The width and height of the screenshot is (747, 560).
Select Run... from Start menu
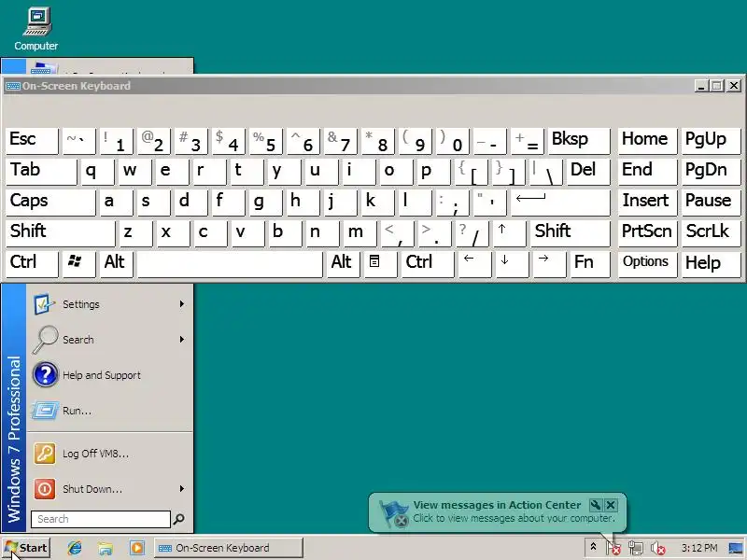click(x=110, y=410)
